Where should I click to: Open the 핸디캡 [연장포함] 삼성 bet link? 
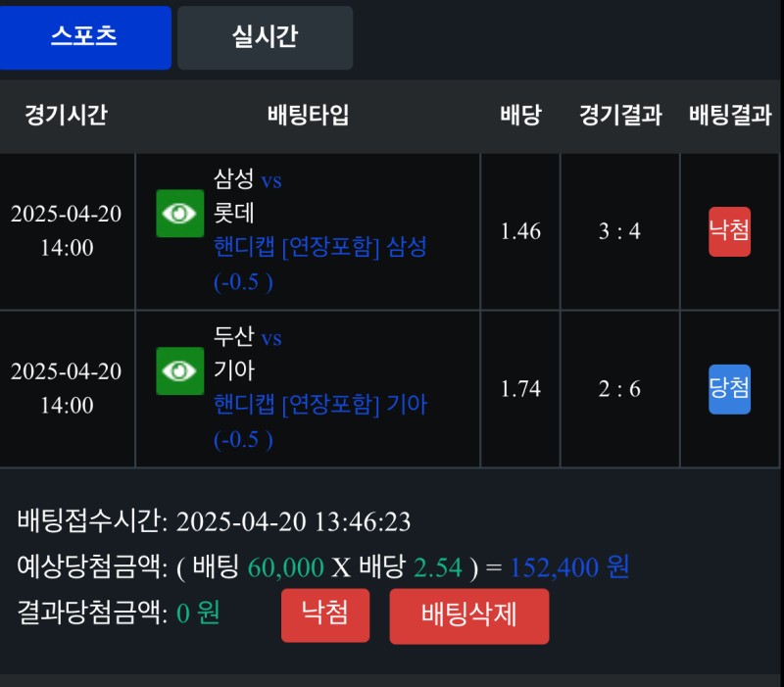pyautogui.click(x=319, y=246)
